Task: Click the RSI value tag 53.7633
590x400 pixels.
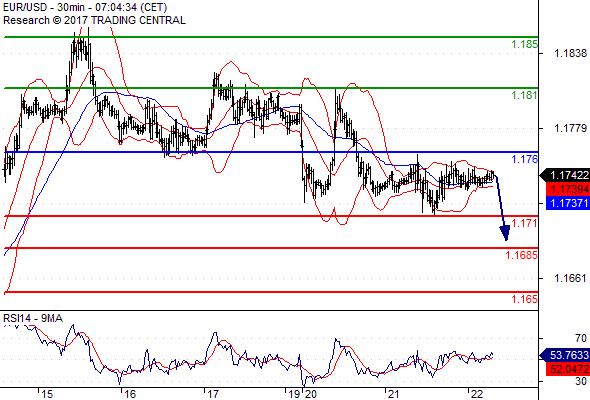Action: [565, 355]
